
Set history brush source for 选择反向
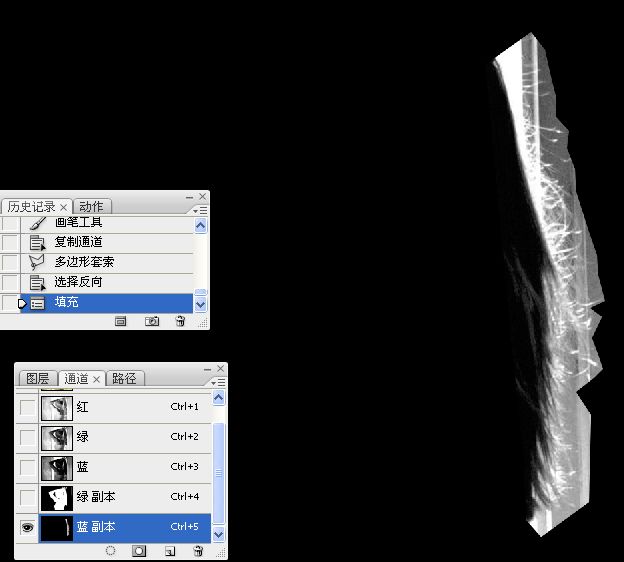pos(10,283)
